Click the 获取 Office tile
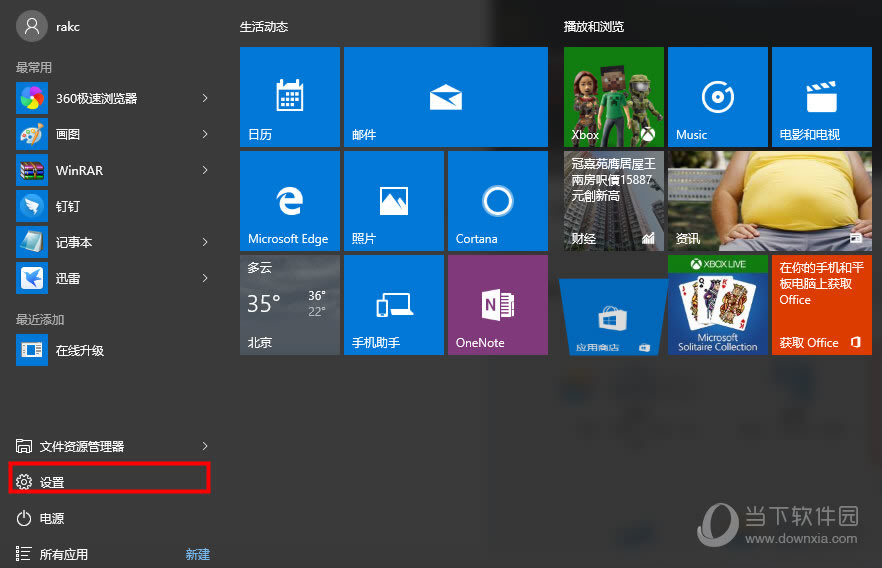Viewport: 882px width, 568px height. tap(822, 305)
